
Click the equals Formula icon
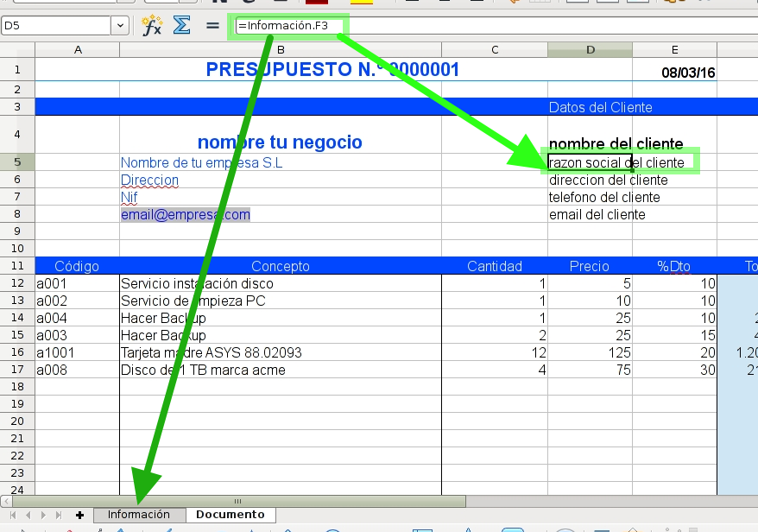(212, 26)
